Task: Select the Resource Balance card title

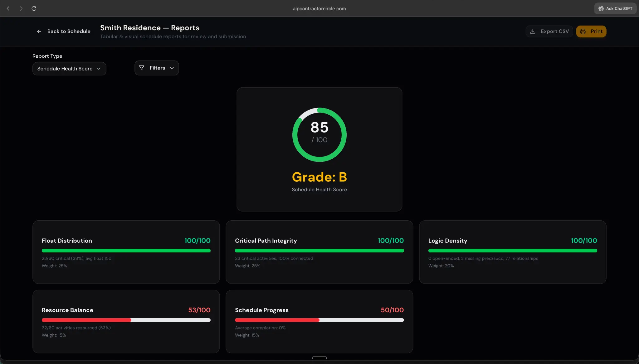Action: coord(67,310)
